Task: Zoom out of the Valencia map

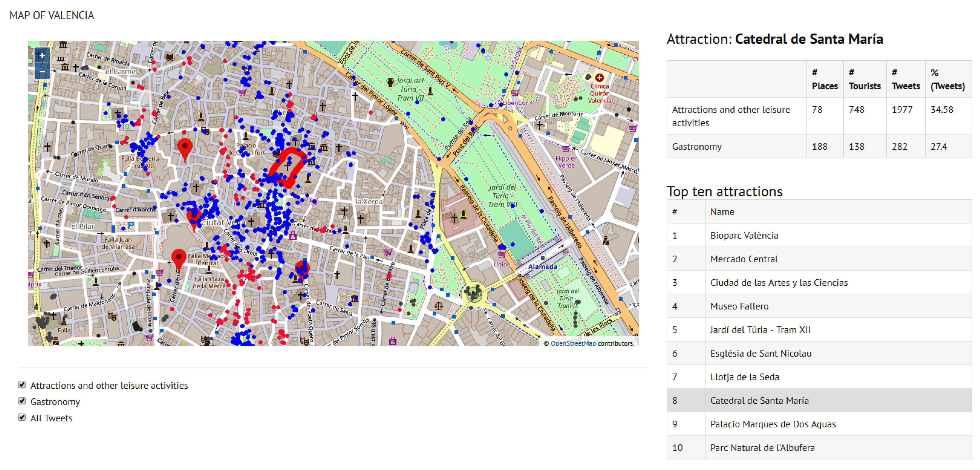Action: [42, 71]
